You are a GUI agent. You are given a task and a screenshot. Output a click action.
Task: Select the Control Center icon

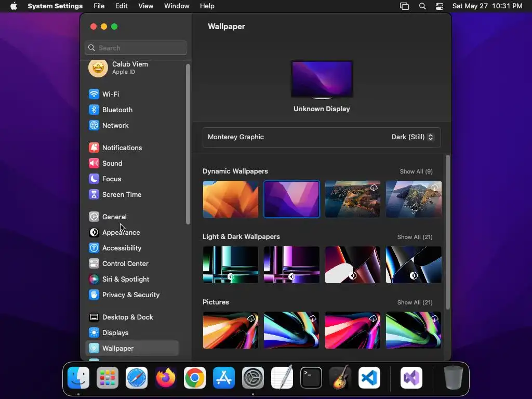[x=94, y=263]
